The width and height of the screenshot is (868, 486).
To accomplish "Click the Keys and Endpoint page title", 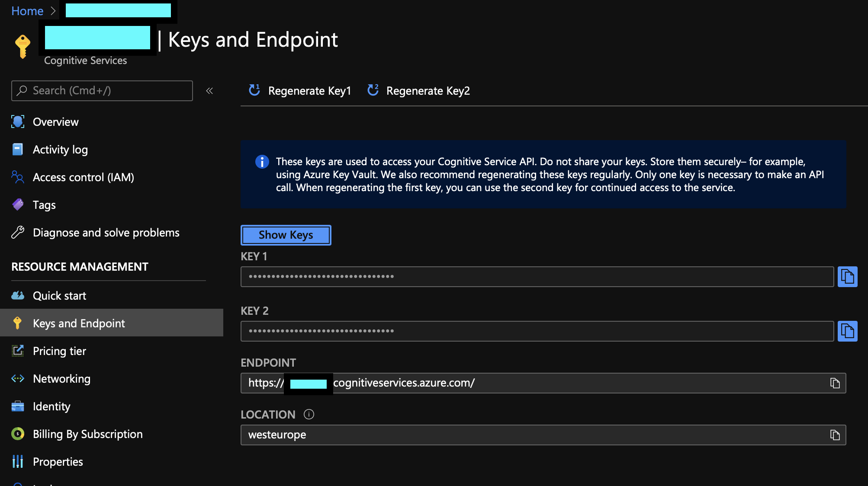I will coord(253,40).
